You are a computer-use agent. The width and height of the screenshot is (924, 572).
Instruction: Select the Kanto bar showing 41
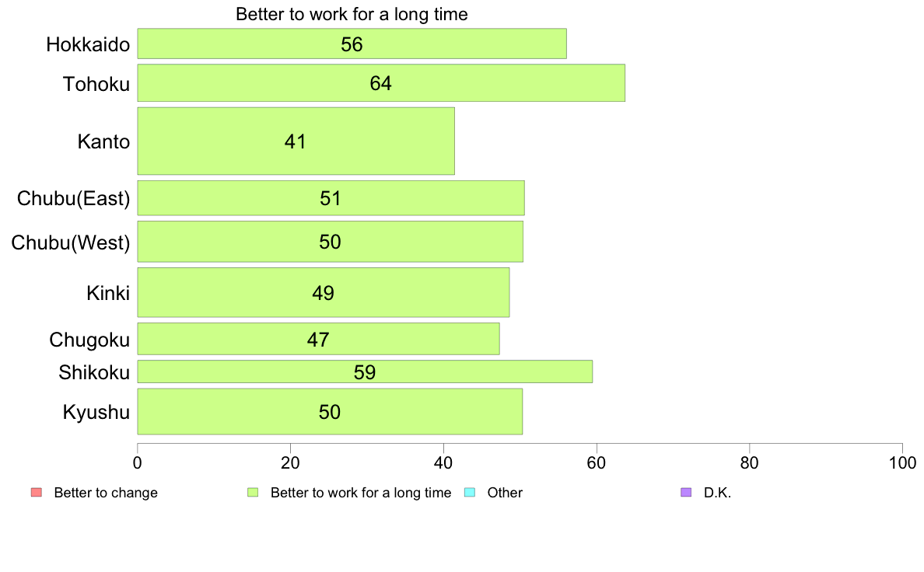296,141
